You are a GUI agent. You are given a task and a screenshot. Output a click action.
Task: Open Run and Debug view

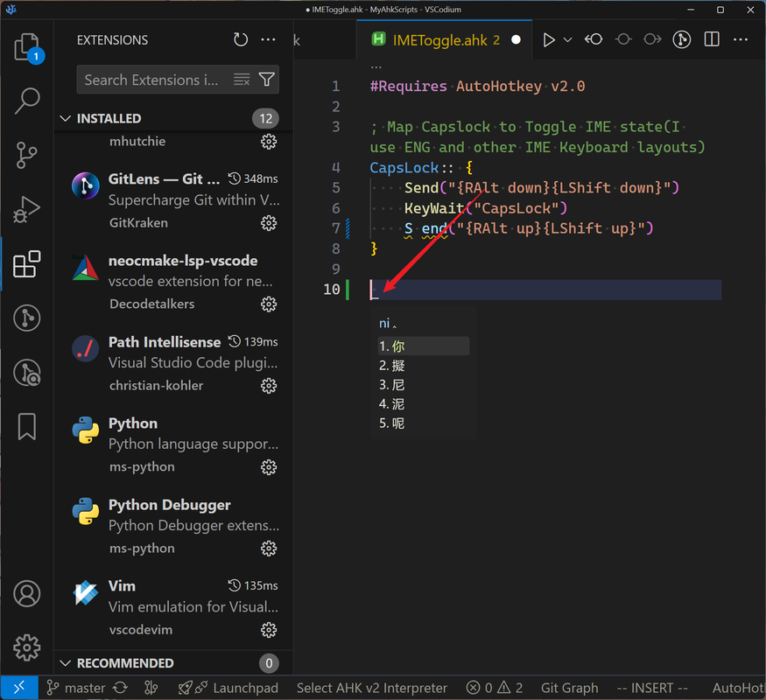click(x=27, y=210)
